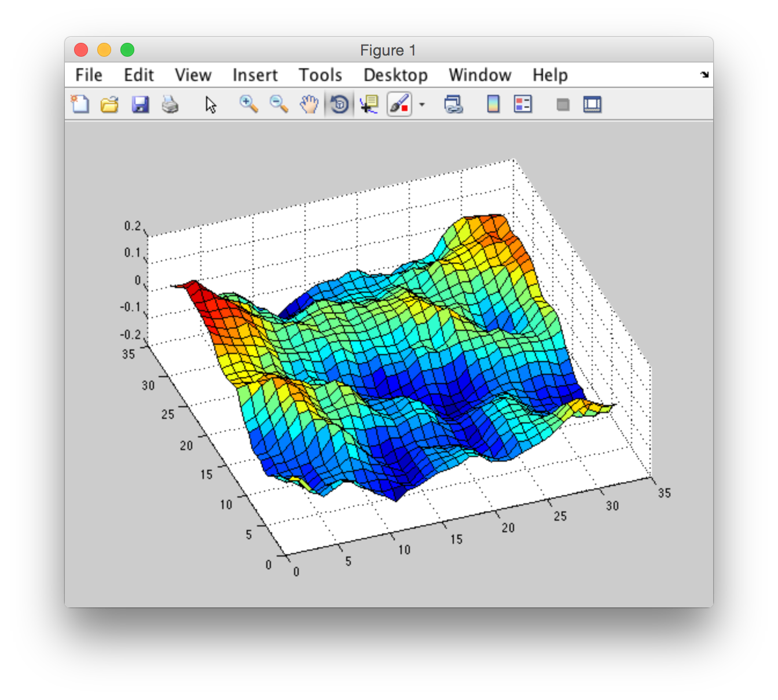The width and height of the screenshot is (778, 700).
Task: Enable the Data Cursor tool
Action: point(369,105)
